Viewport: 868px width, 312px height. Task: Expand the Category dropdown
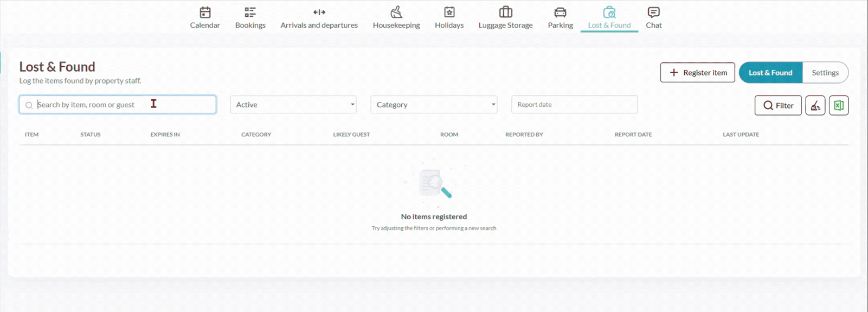[x=434, y=105]
